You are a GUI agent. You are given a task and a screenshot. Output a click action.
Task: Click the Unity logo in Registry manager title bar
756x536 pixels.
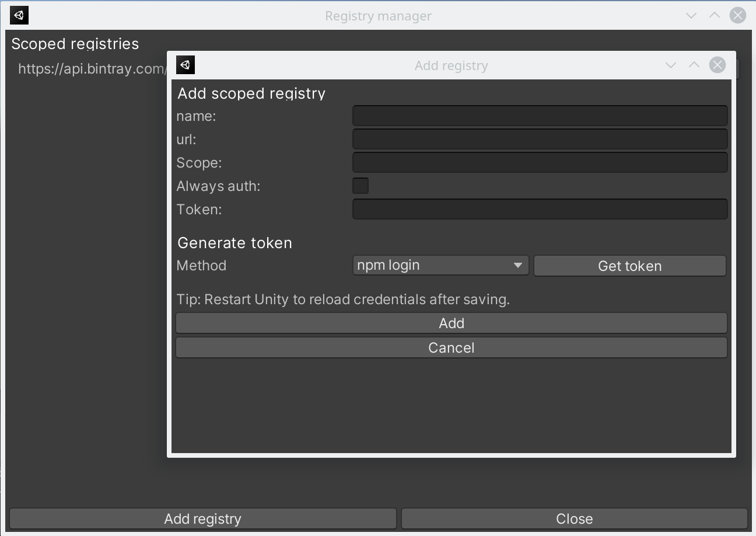point(19,16)
